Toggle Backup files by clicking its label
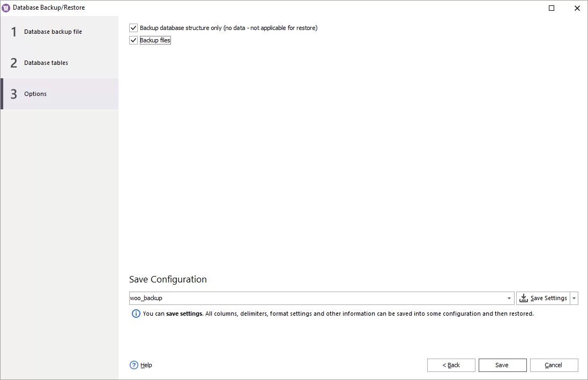This screenshot has height=380, width=588. 154,40
